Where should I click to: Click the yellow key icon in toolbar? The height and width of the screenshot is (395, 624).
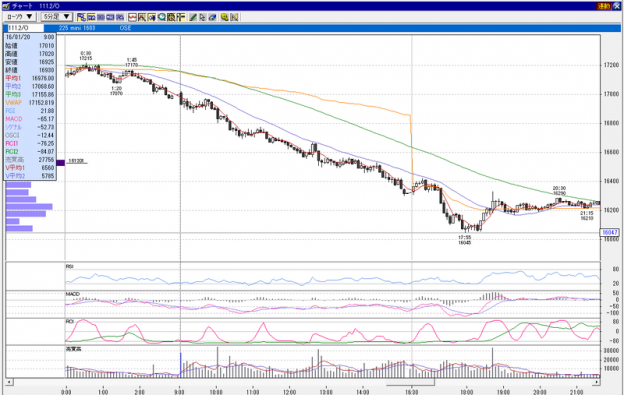(x=224, y=17)
